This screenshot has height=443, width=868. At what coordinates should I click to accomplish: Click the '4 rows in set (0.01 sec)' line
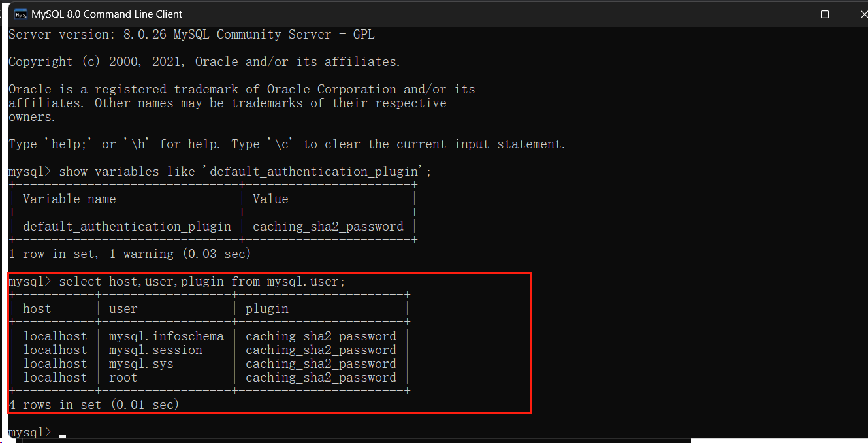[x=93, y=405]
